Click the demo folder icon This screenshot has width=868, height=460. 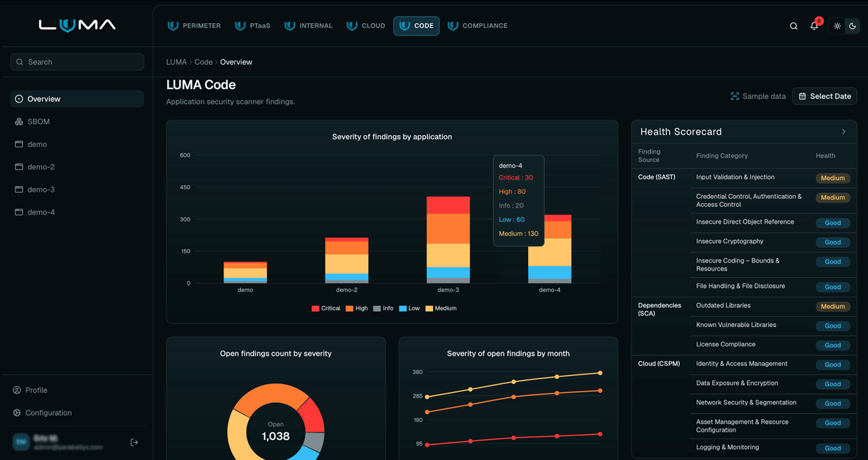(x=19, y=145)
